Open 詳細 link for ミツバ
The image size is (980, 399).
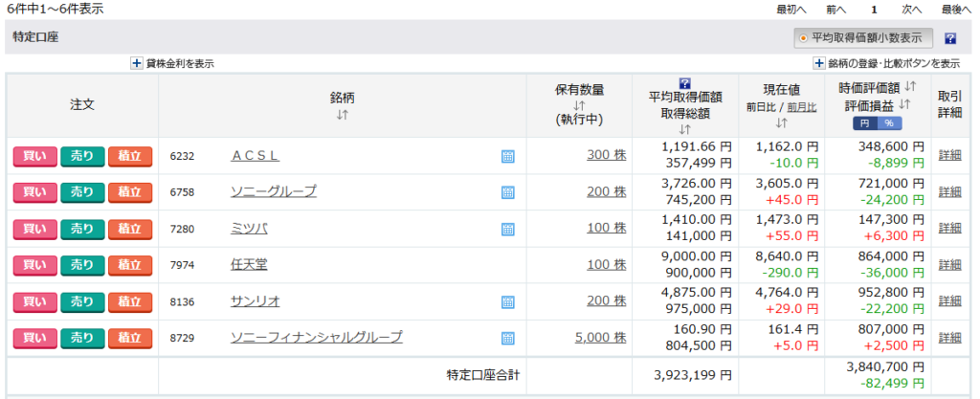pos(949,229)
